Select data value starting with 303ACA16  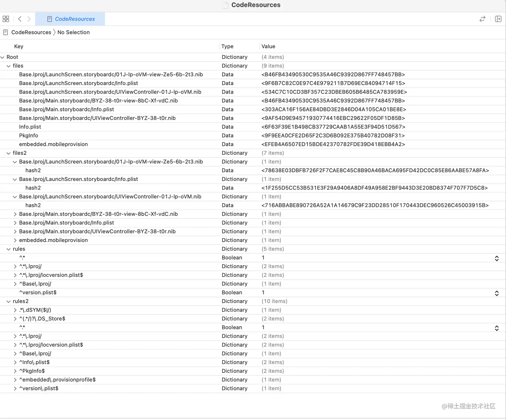point(334,109)
